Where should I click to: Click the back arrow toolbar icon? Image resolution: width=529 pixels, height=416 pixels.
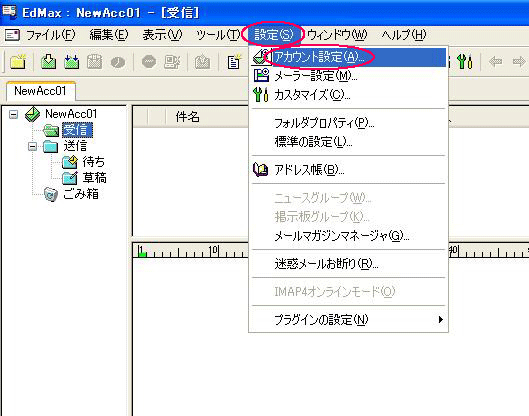click(495, 61)
